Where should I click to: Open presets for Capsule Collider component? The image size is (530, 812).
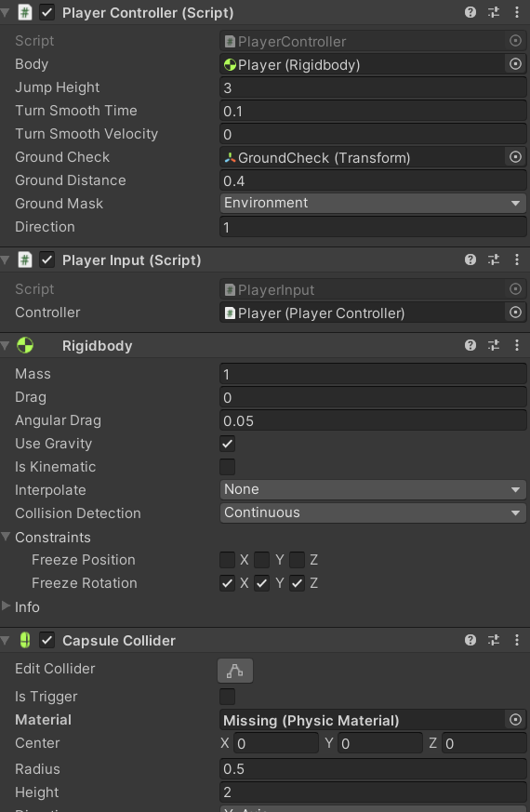click(494, 640)
